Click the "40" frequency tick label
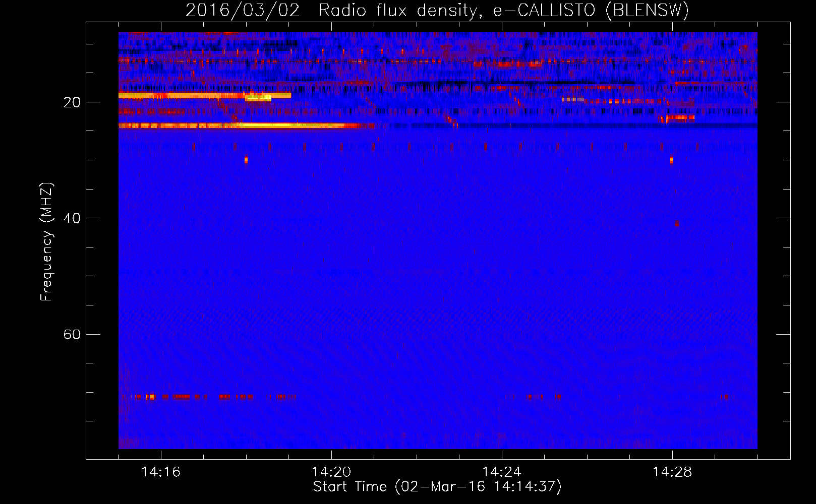 (x=72, y=218)
